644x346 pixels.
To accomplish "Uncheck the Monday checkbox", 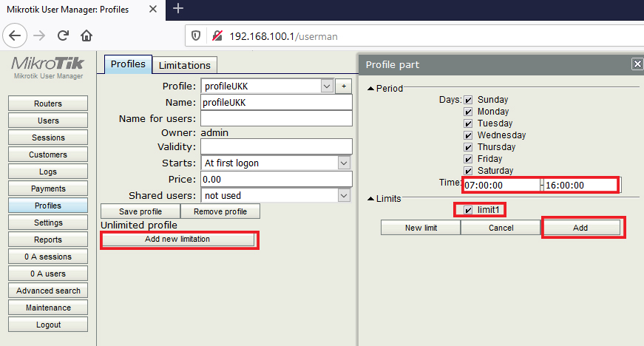I will [468, 112].
